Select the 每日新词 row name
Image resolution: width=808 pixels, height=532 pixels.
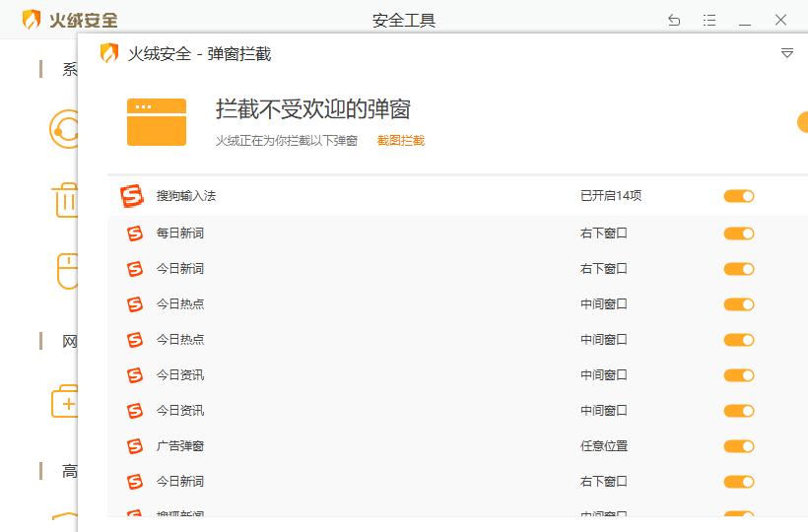(180, 233)
